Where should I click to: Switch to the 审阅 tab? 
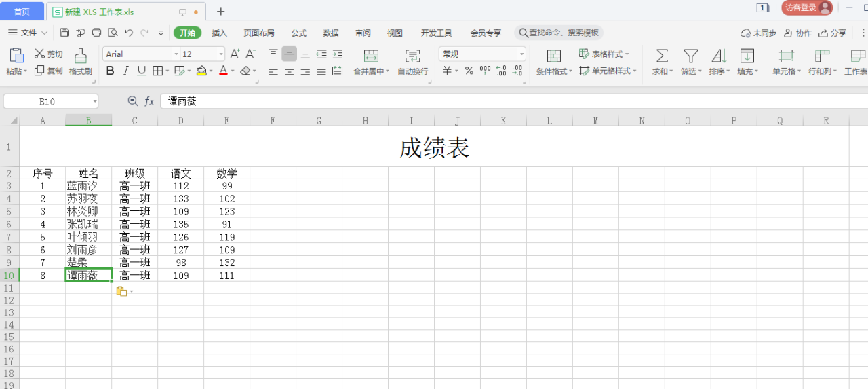point(363,33)
